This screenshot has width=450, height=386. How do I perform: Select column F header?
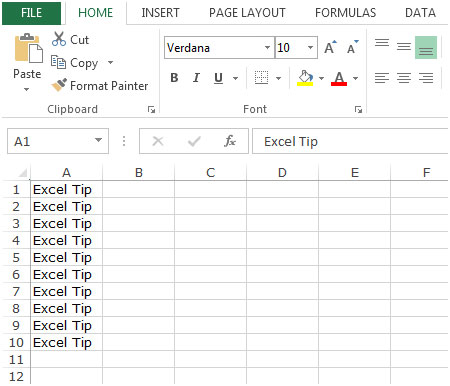click(x=420, y=173)
